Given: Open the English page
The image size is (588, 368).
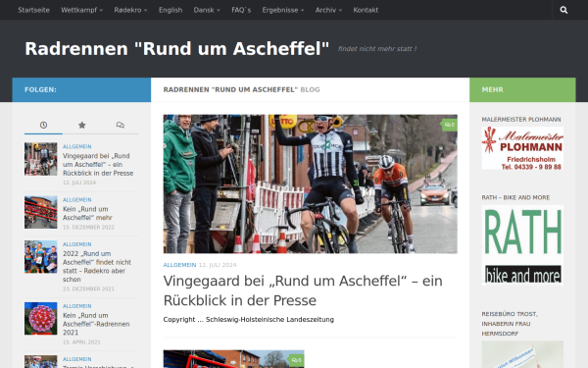Looking at the screenshot, I should point(171,10).
